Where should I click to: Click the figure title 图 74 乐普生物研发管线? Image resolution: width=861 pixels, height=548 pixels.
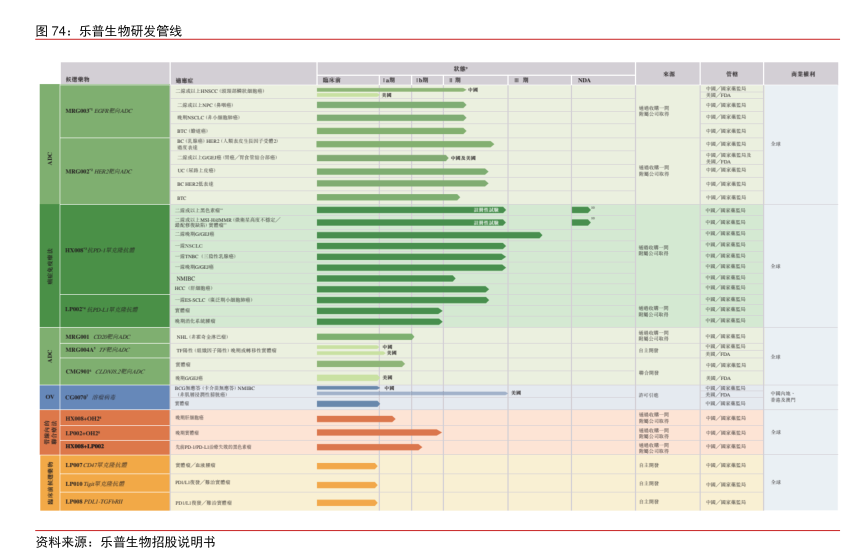[109, 31]
